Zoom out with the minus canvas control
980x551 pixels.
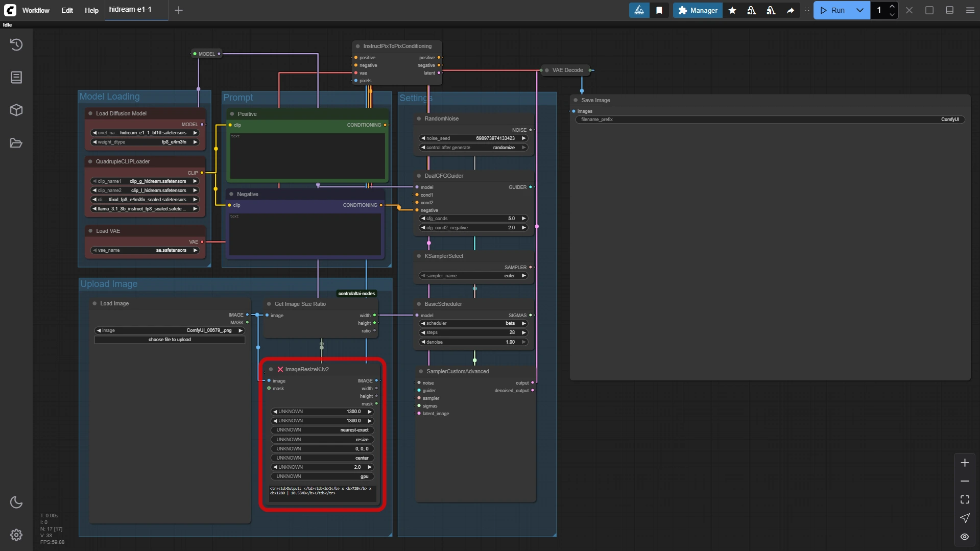[x=965, y=482]
